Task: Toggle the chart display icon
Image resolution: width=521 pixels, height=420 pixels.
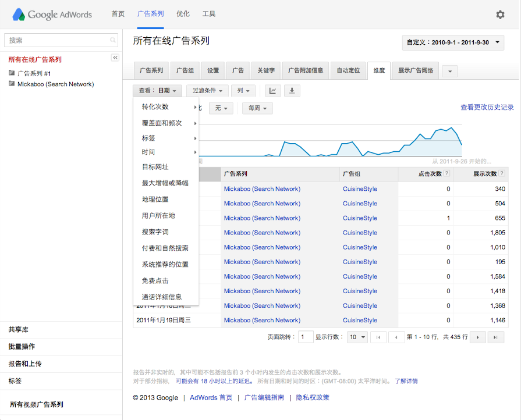Action: 272,91
